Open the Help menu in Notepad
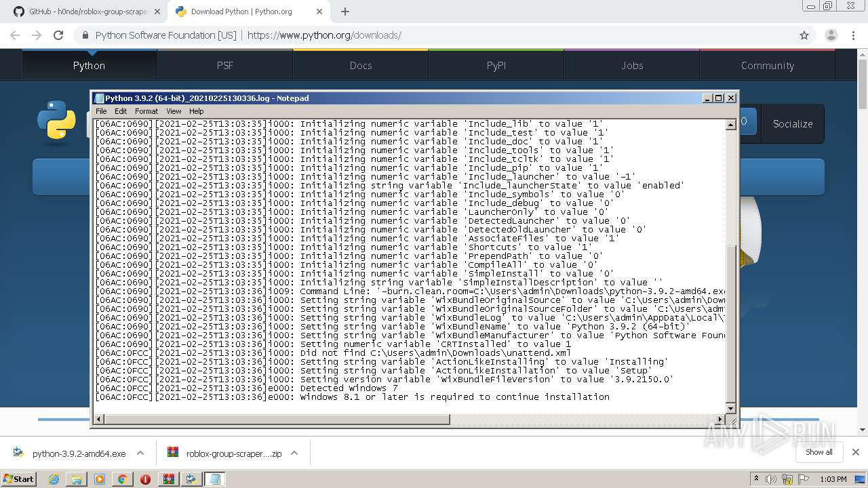Viewport: 868px width, 488px height. tap(197, 111)
